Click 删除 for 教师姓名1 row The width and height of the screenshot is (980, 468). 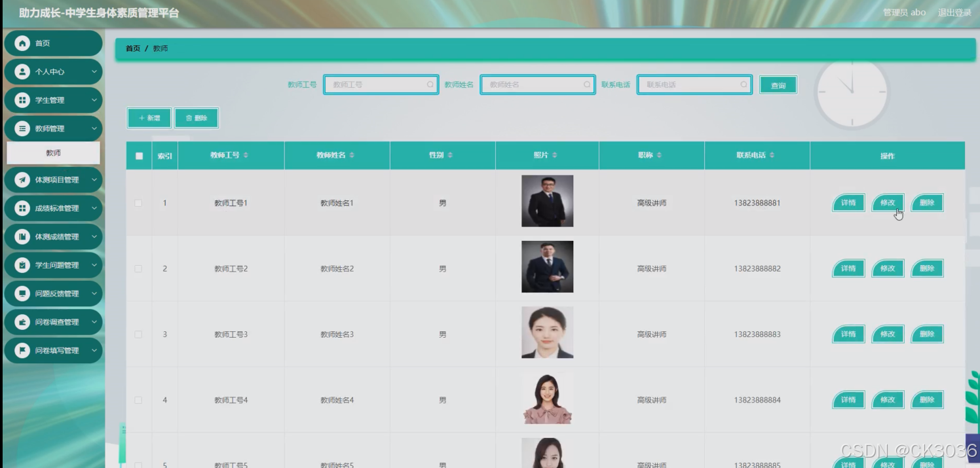point(927,202)
